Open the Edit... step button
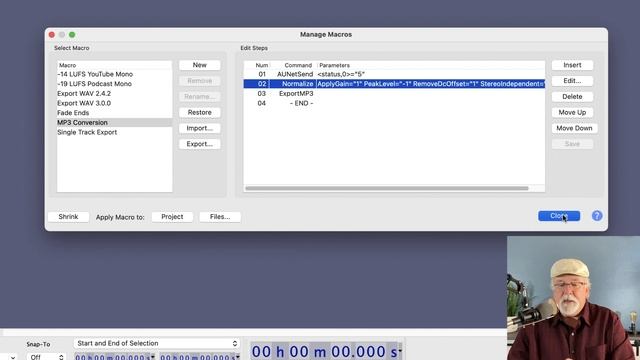The width and height of the screenshot is (640, 360). tap(572, 81)
